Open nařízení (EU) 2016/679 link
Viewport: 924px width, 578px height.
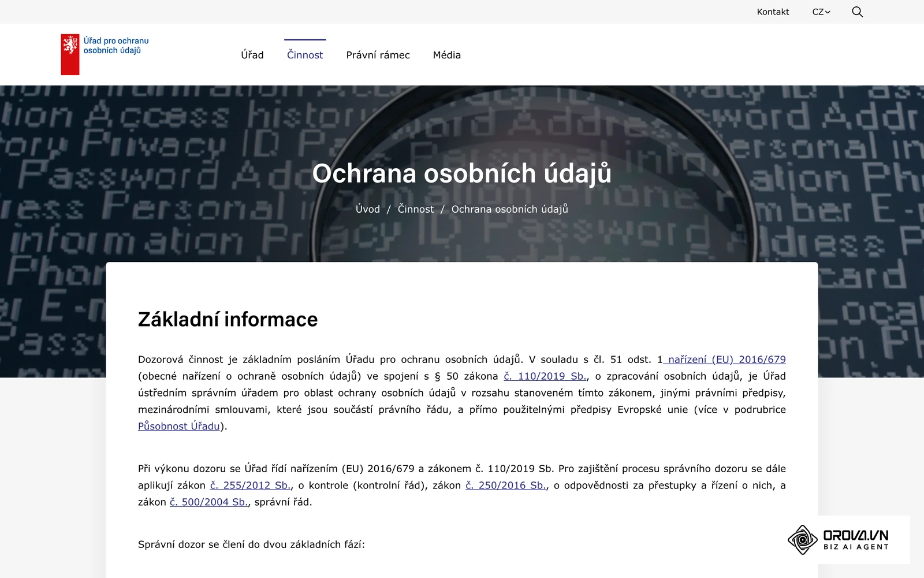(725, 360)
